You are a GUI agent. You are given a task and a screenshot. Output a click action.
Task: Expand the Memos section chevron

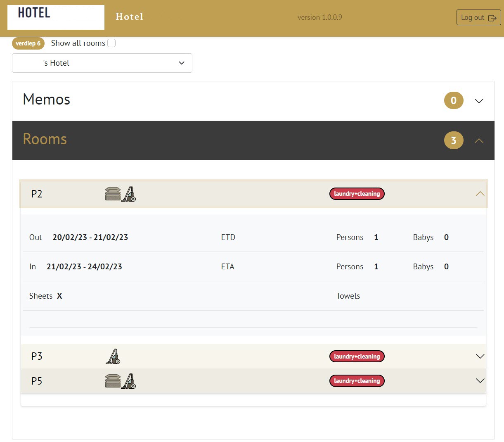pyautogui.click(x=479, y=101)
